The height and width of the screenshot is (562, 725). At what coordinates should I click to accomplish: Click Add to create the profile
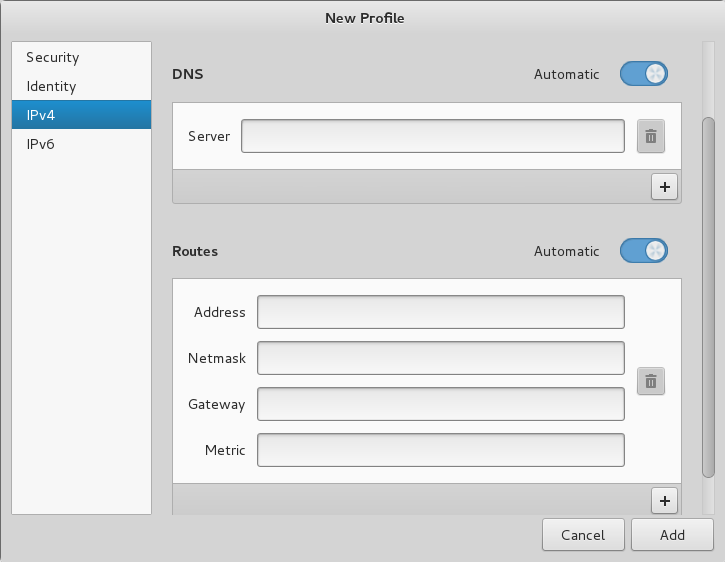click(672, 535)
